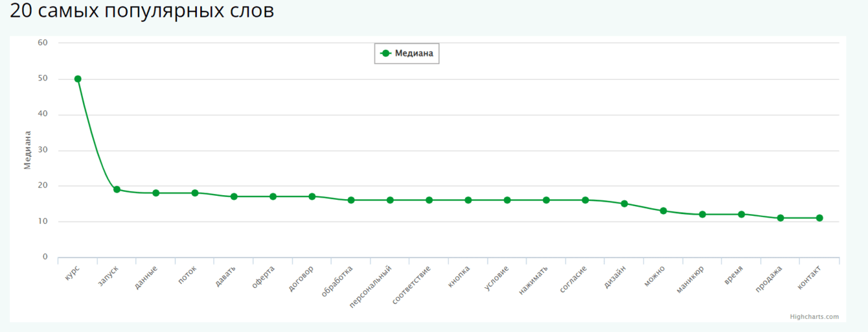Select the контакт data point

[819, 218]
